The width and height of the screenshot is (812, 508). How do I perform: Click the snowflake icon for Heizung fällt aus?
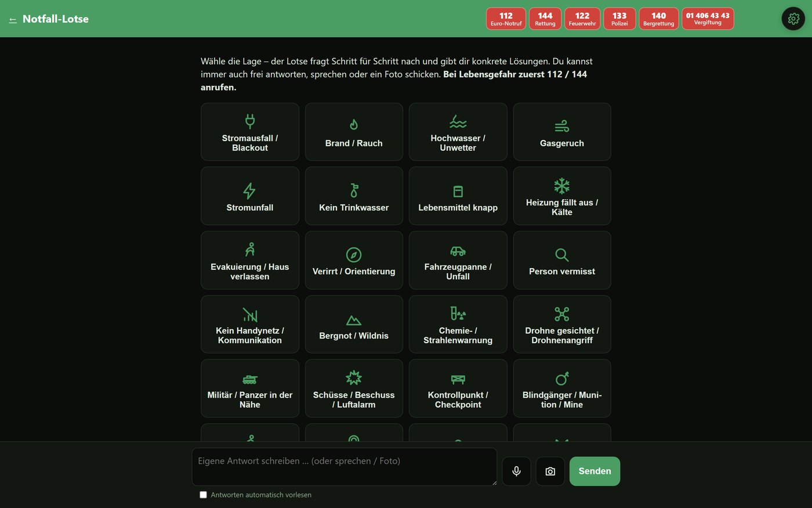click(562, 186)
